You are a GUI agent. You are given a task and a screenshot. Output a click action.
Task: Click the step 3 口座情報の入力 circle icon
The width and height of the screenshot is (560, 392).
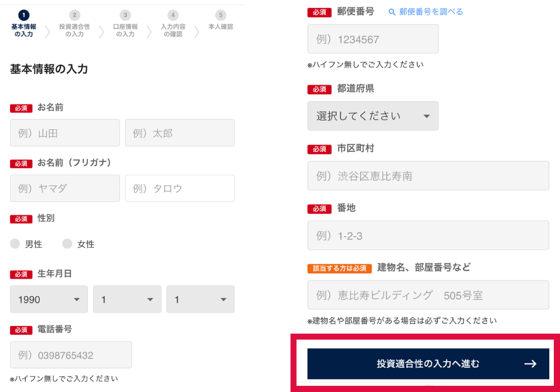125,15
